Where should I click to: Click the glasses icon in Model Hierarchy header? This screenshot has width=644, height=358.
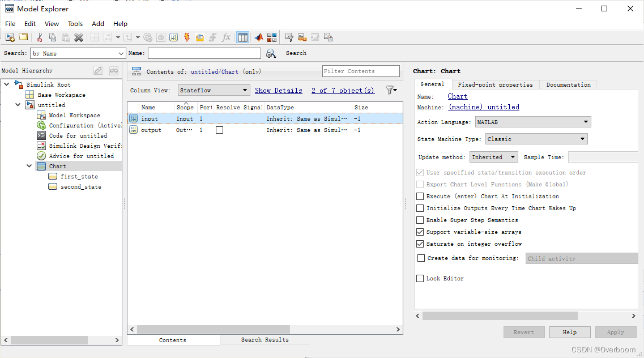pyautogui.click(x=114, y=71)
